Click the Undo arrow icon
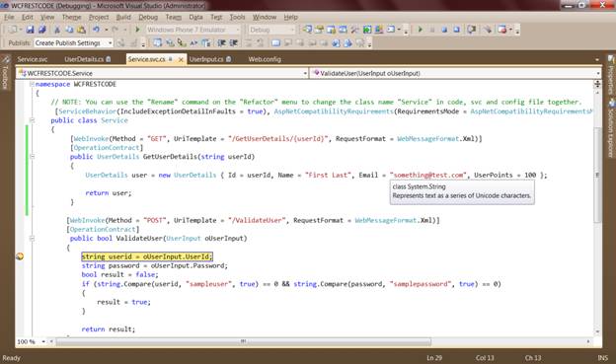The height and width of the screenshot is (364, 616). (x=97, y=30)
